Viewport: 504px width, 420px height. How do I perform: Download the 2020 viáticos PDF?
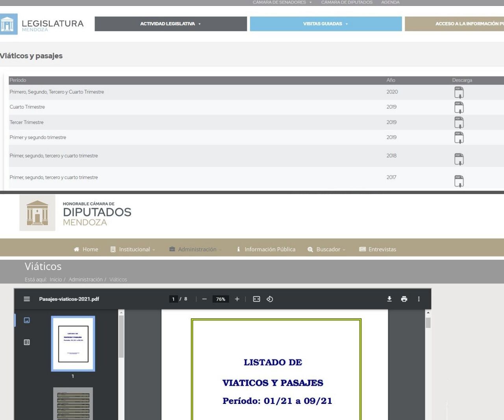(x=459, y=93)
